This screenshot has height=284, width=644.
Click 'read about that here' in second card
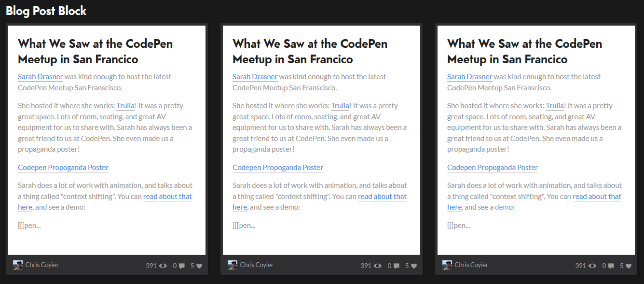click(x=319, y=202)
